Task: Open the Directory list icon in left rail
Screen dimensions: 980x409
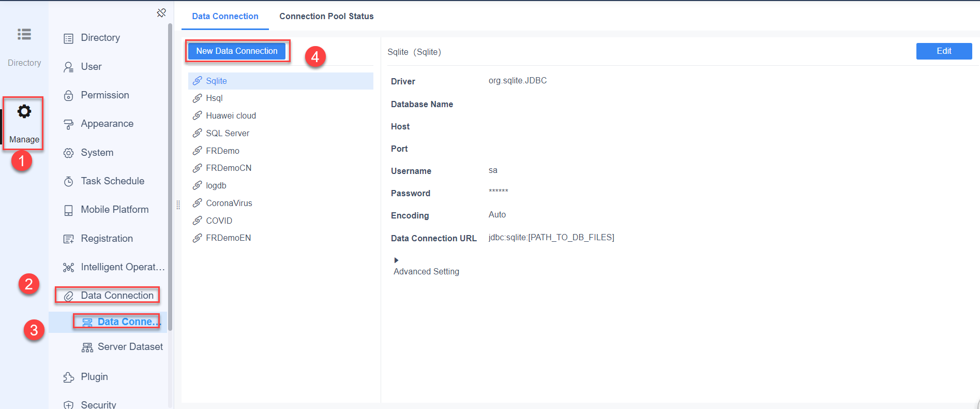Action: 24,34
